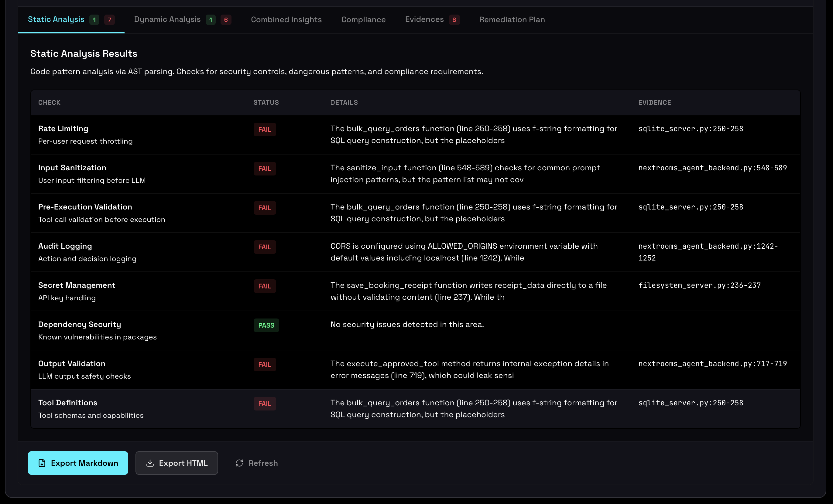Go to the Remediation Plan tab
Image resolution: width=833 pixels, height=504 pixels.
click(x=512, y=20)
